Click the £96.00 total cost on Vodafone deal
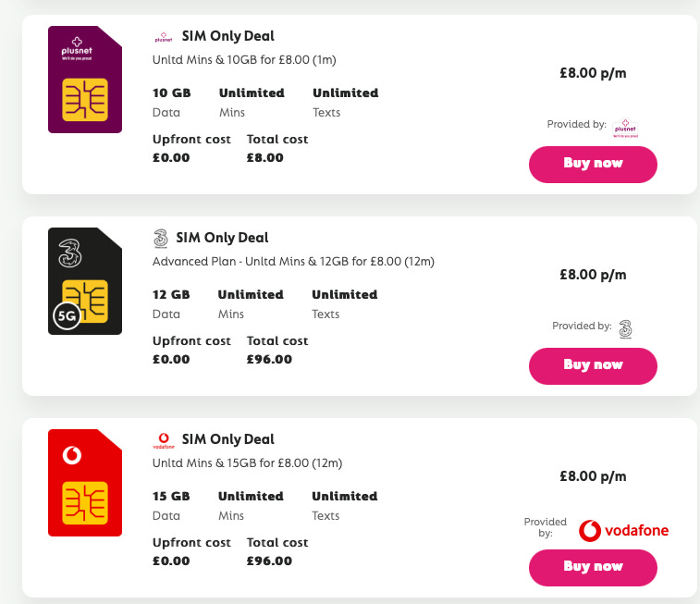This screenshot has height=604, width=700. pos(269,561)
